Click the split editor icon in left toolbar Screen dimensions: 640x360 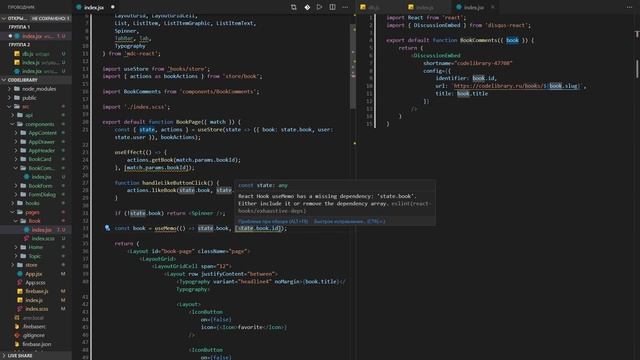click(x=333, y=7)
